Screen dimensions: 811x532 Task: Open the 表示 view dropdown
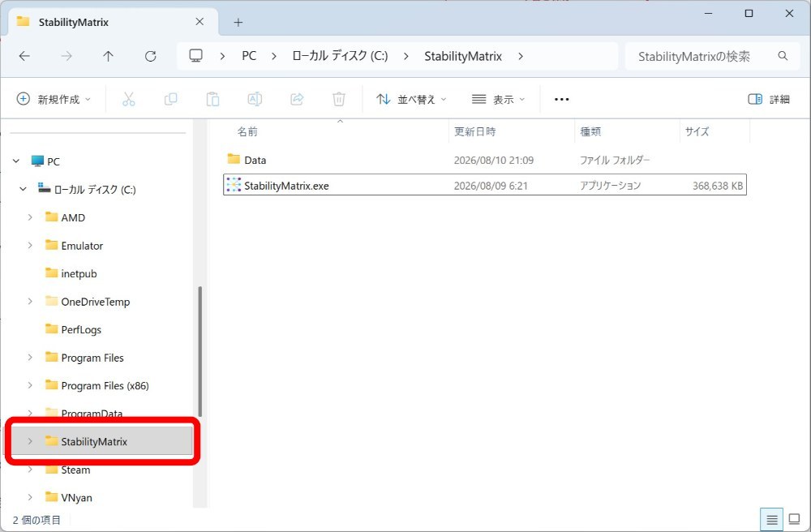pos(498,99)
